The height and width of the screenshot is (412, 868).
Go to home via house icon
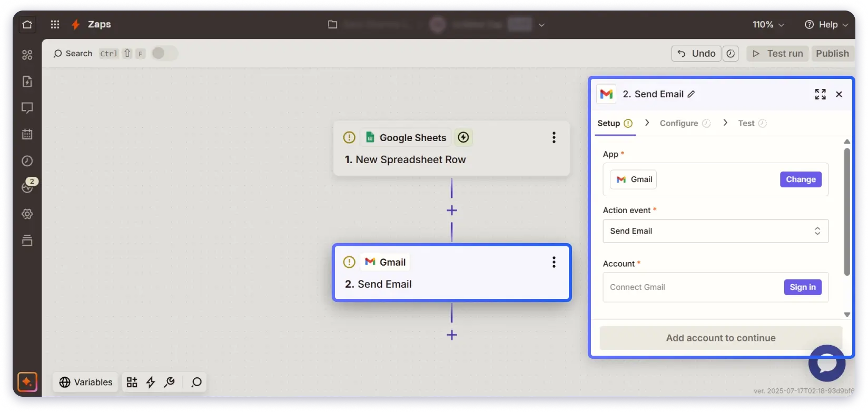pos(27,24)
